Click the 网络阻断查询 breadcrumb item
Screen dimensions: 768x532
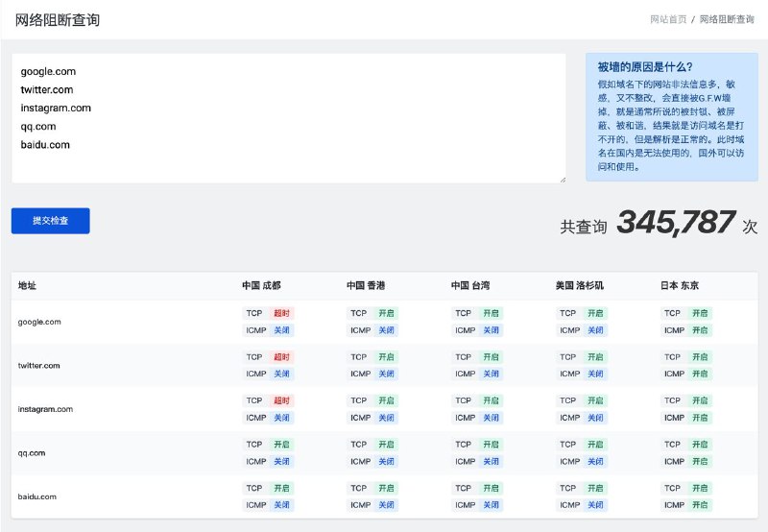(727, 19)
